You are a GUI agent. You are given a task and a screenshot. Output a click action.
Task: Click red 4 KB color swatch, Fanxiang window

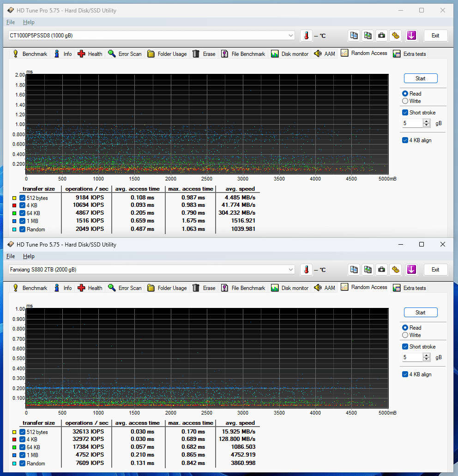14,440
